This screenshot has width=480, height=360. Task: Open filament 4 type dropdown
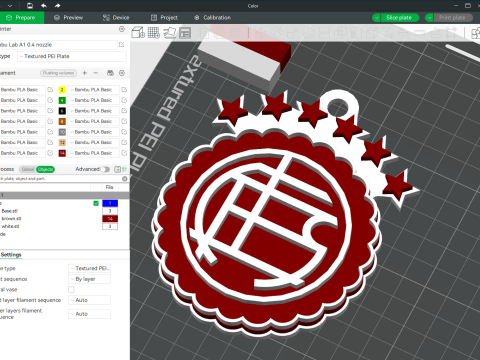pyautogui.click(x=94, y=100)
